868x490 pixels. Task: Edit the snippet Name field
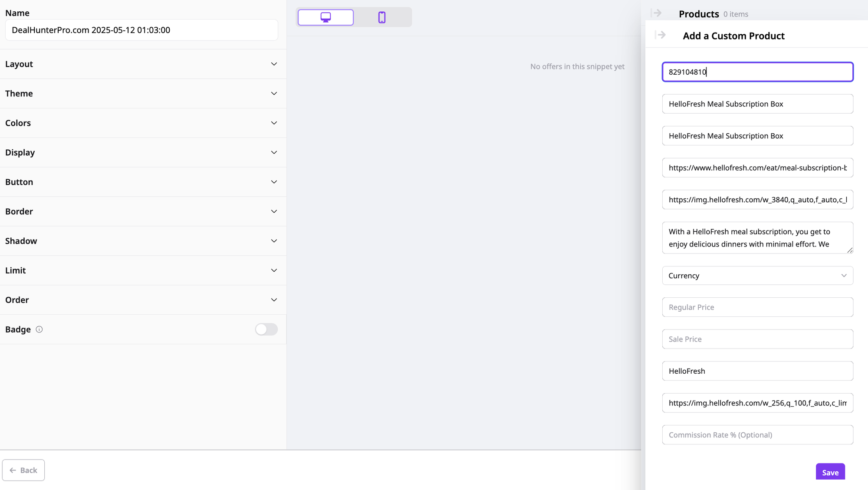pyautogui.click(x=141, y=30)
